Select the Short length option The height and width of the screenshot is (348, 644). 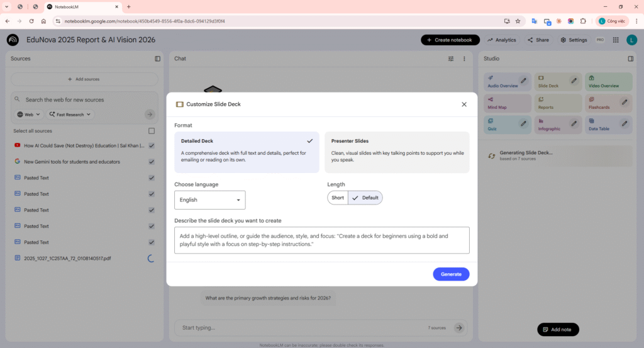[x=338, y=198]
